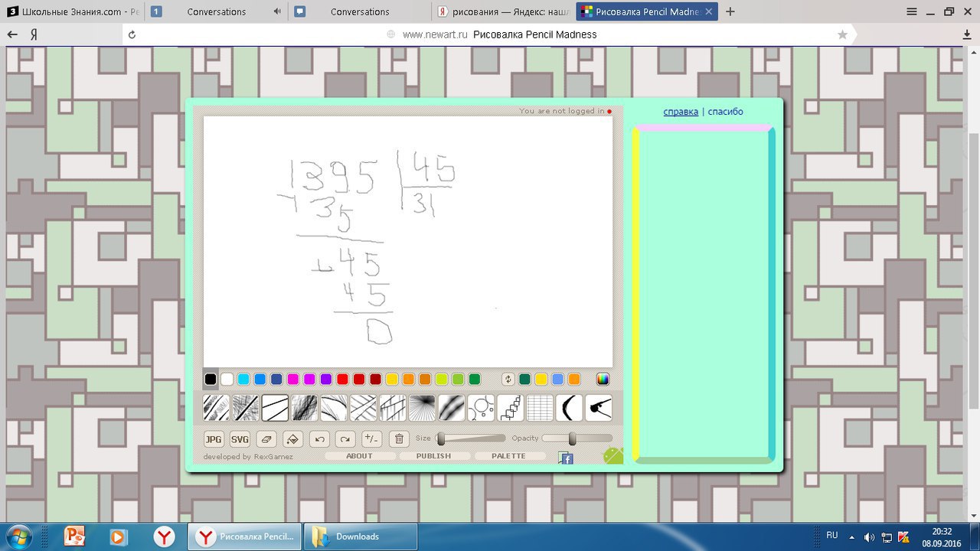Click the спасибо link

coord(726,112)
